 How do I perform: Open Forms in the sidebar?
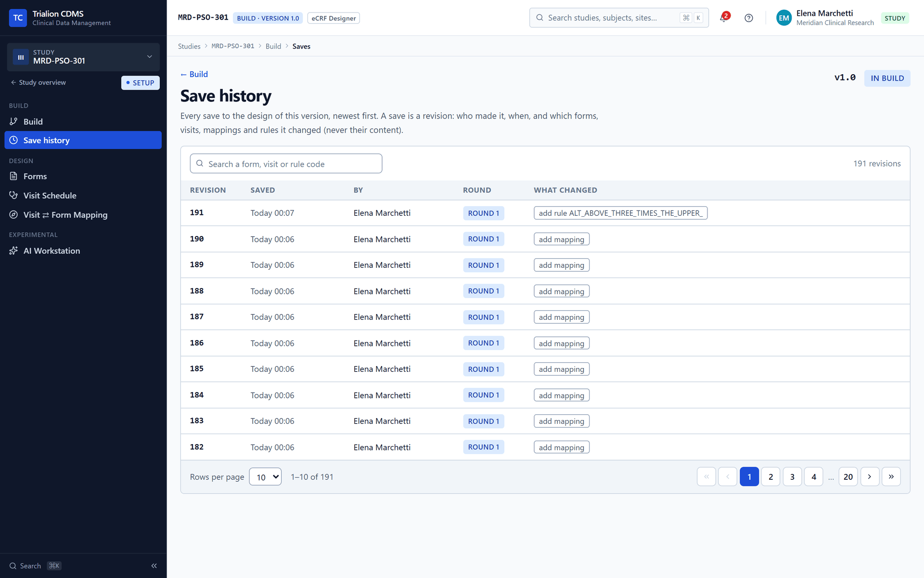point(83,176)
